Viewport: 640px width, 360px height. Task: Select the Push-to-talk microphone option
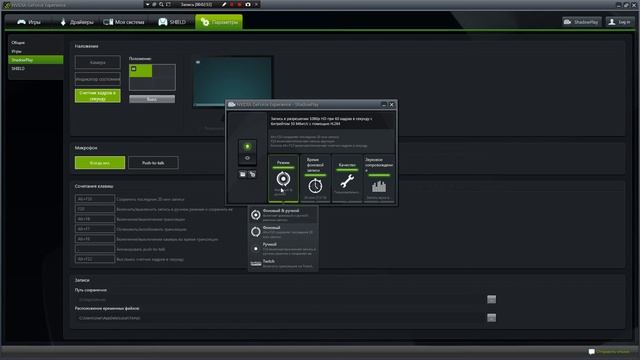[153, 162]
